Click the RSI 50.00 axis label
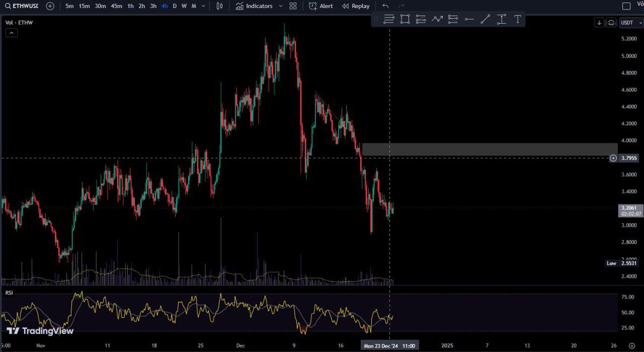The image size is (644, 352). (x=628, y=312)
